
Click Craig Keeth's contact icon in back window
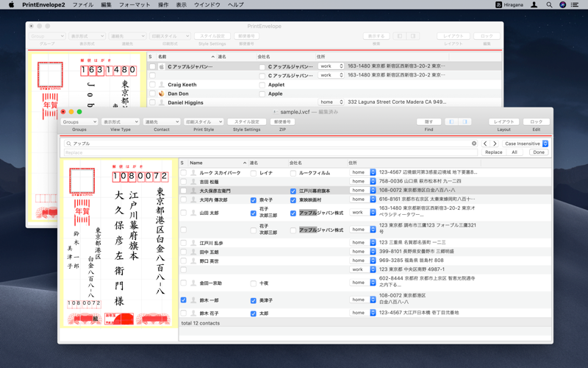tap(162, 85)
